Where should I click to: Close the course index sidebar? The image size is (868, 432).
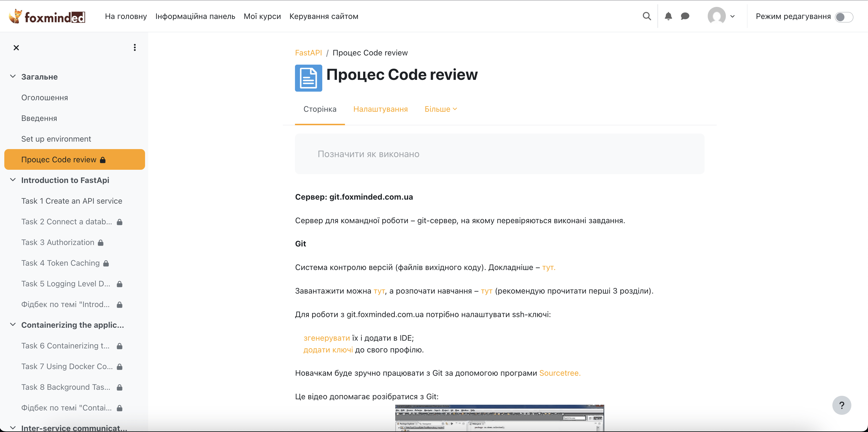pyautogui.click(x=16, y=47)
